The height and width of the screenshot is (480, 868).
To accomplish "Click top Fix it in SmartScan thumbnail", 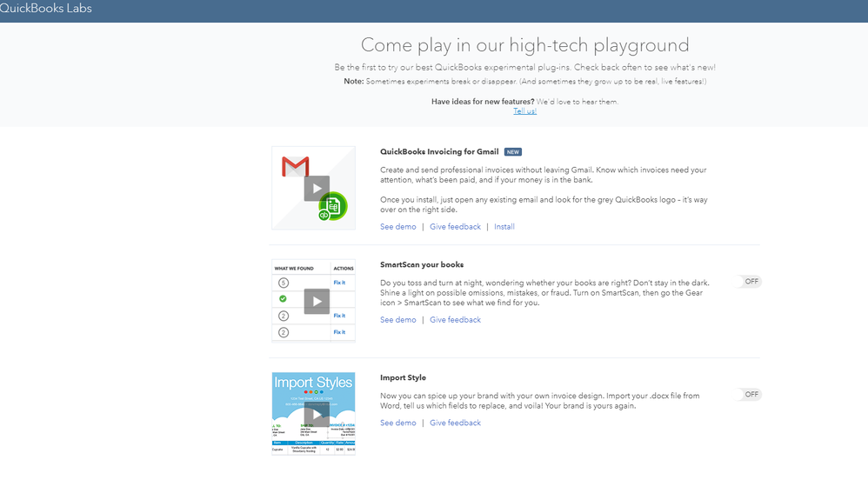I will [339, 283].
